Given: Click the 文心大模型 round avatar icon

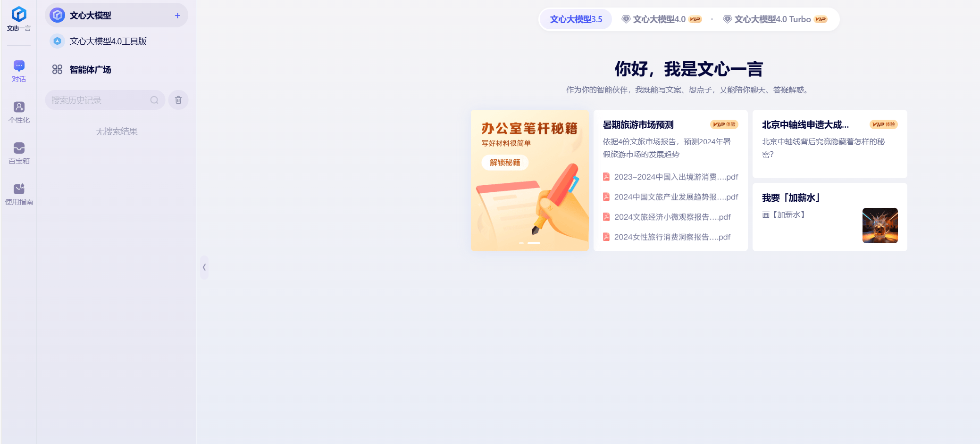Looking at the screenshot, I should (x=58, y=16).
